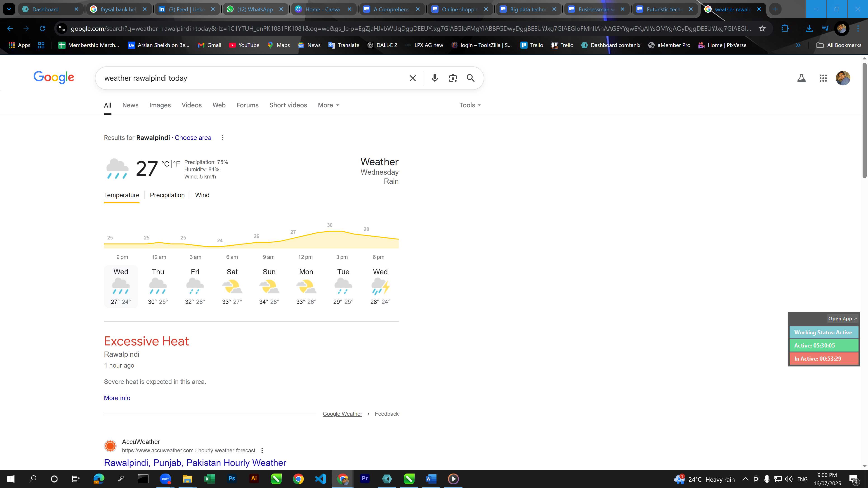Submit the query with the magnifier icon
The width and height of the screenshot is (868, 488).
click(471, 78)
